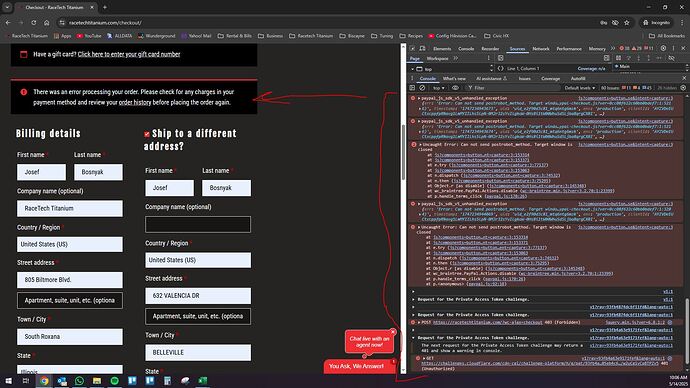Viewport: 690px width, 388px height.
Task: Toggle the console sidebar
Action: (x=412, y=88)
